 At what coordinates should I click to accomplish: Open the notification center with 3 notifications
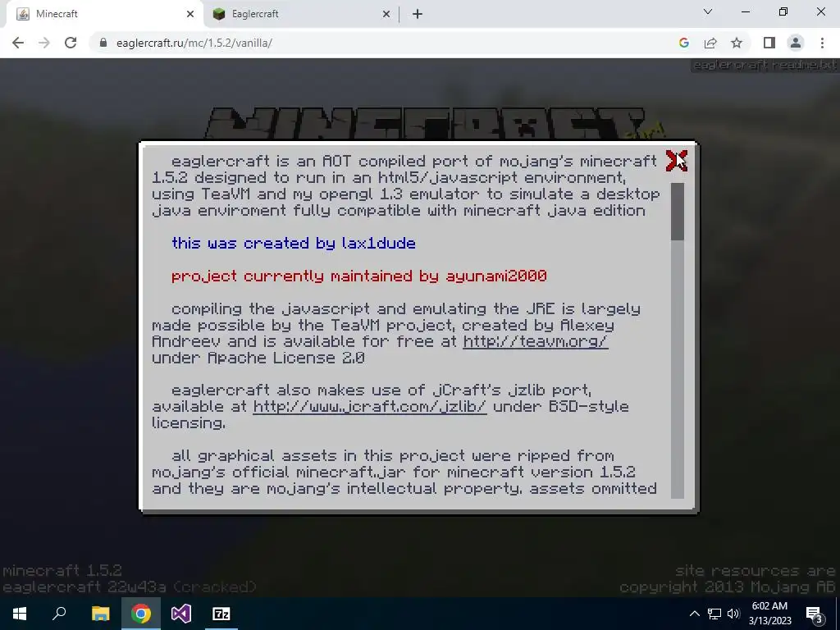coord(815,614)
